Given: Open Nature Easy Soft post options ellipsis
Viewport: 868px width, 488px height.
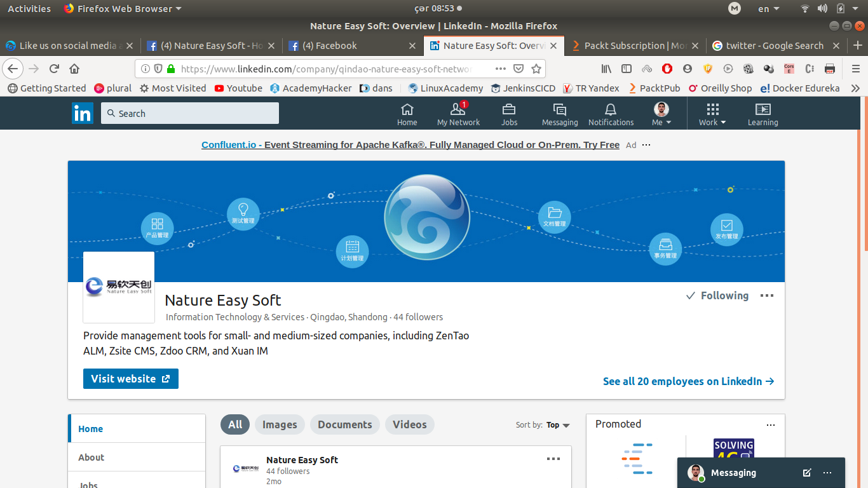Looking at the screenshot, I should (553, 459).
